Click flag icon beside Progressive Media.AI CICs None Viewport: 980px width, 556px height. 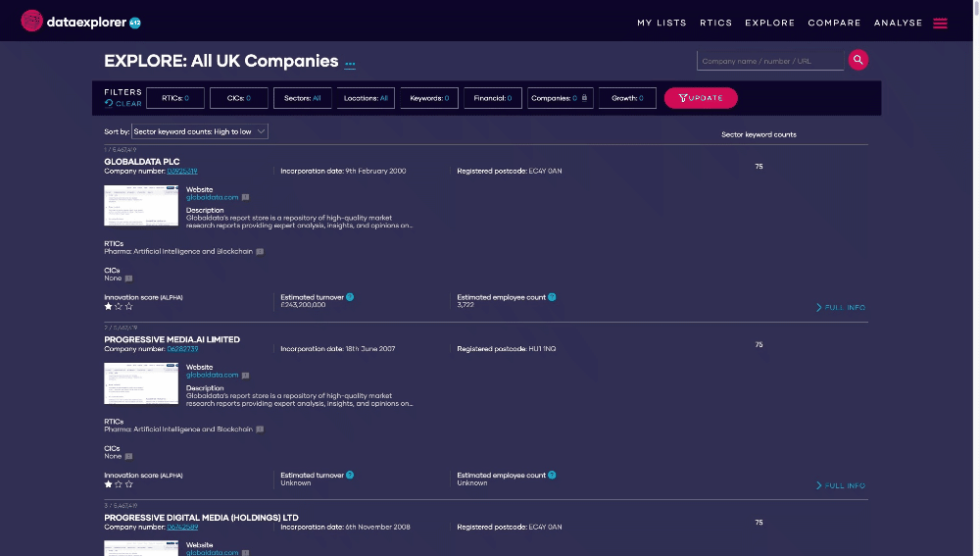coord(128,456)
